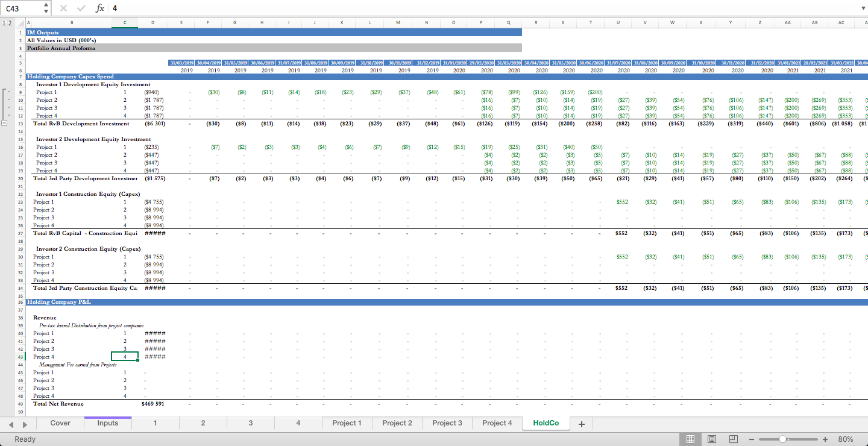Click the Ready status indicator
This screenshot has width=868, height=446.
[25, 439]
